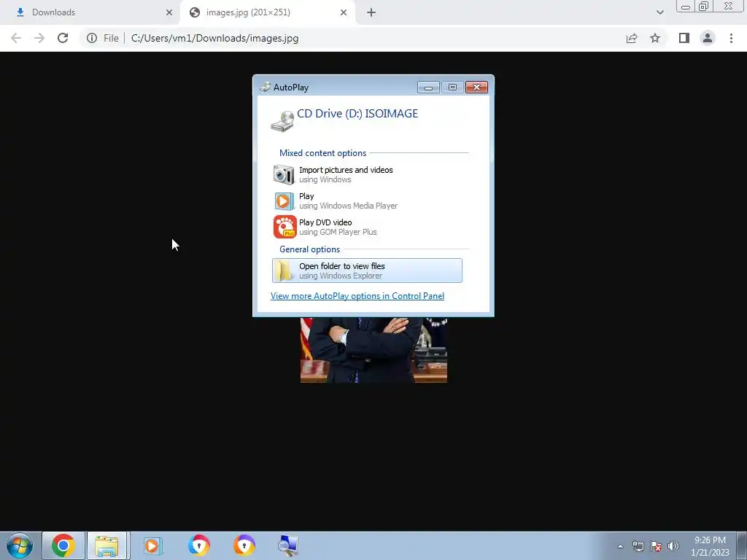Click Chrome back navigation arrow
Viewport: 747px width, 560px height.
pyautogui.click(x=16, y=38)
